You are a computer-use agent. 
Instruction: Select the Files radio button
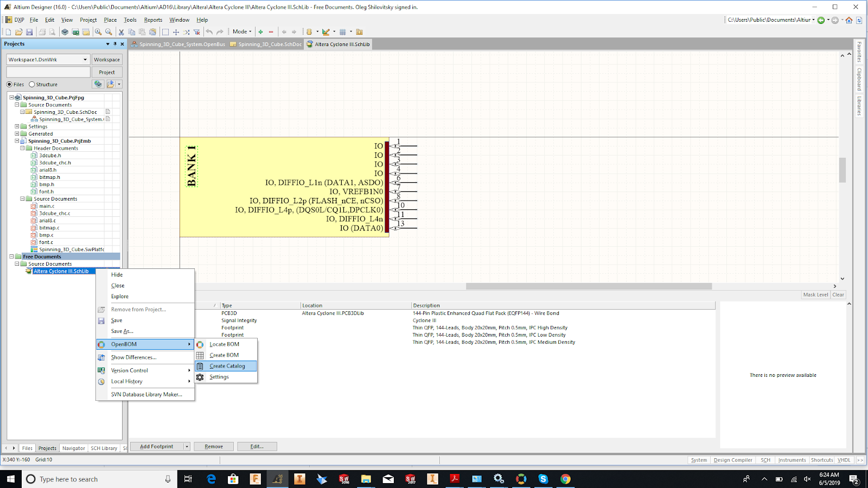tap(9, 85)
